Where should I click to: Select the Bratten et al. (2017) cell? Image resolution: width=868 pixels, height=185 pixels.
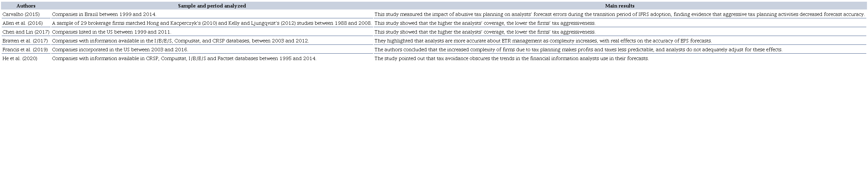(x=25, y=41)
